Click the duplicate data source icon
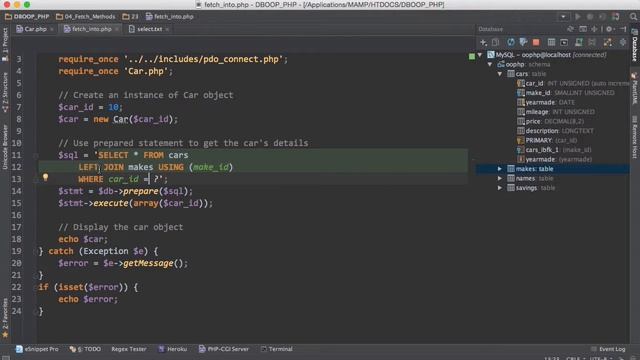This screenshot has height=360, width=640. pos(496,42)
